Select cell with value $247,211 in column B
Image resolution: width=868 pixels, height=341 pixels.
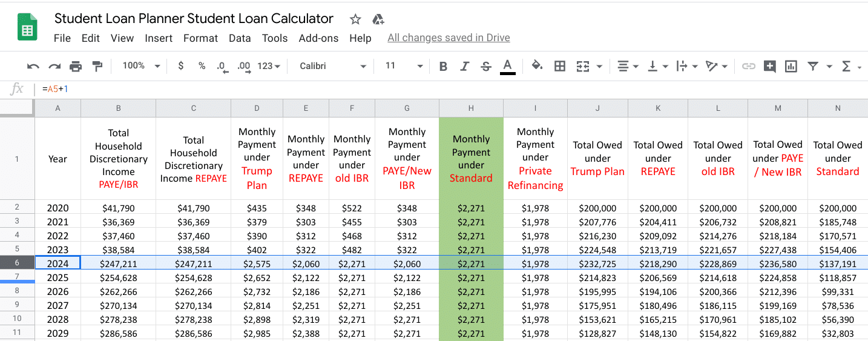(118, 264)
